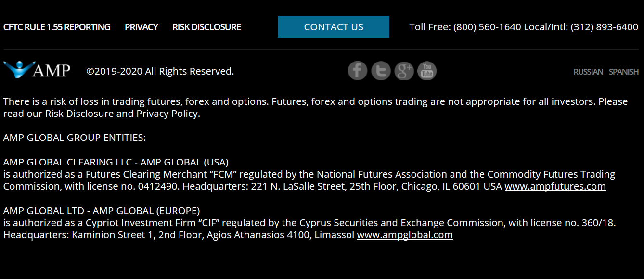Follow the underlined Privacy Policy link
644x279 pixels.
tap(167, 114)
